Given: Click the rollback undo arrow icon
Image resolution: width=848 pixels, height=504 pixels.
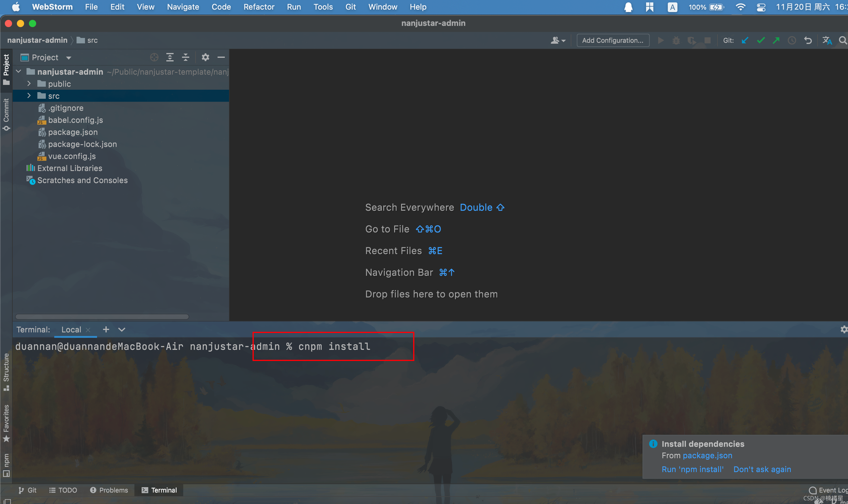Looking at the screenshot, I should 808,40.
